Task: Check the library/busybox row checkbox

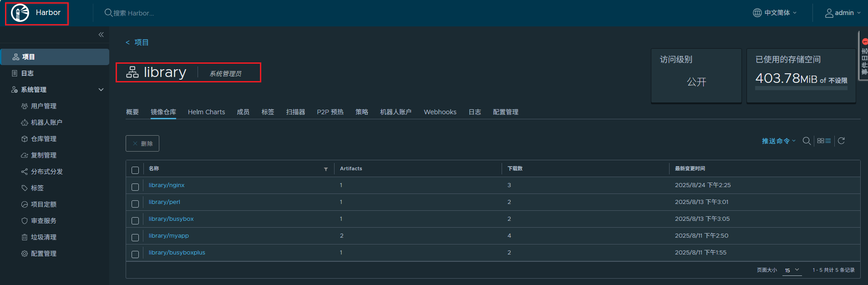Action: click(x=135, y=221)
